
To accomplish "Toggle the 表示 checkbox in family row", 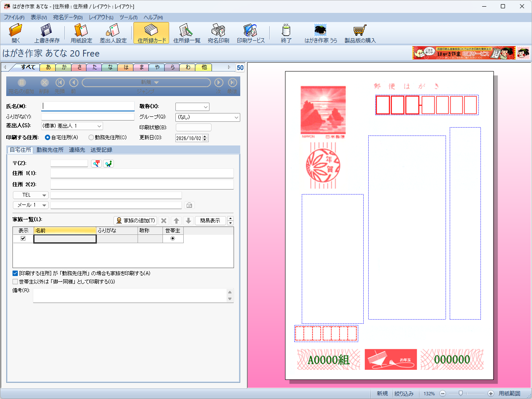I will 23,239.
